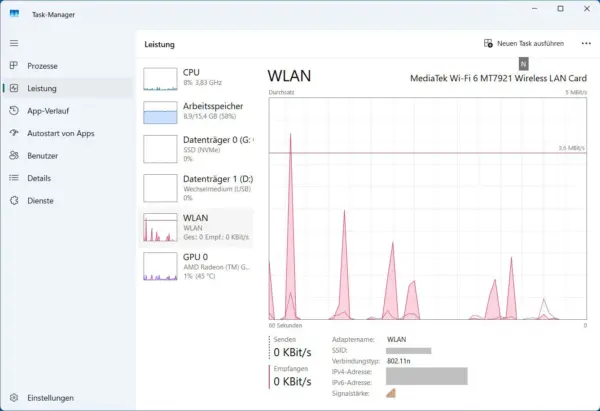Click the Task-Manager app icon in title bar
This screenshot has height=411, width=600.
[x=15, y=14]
